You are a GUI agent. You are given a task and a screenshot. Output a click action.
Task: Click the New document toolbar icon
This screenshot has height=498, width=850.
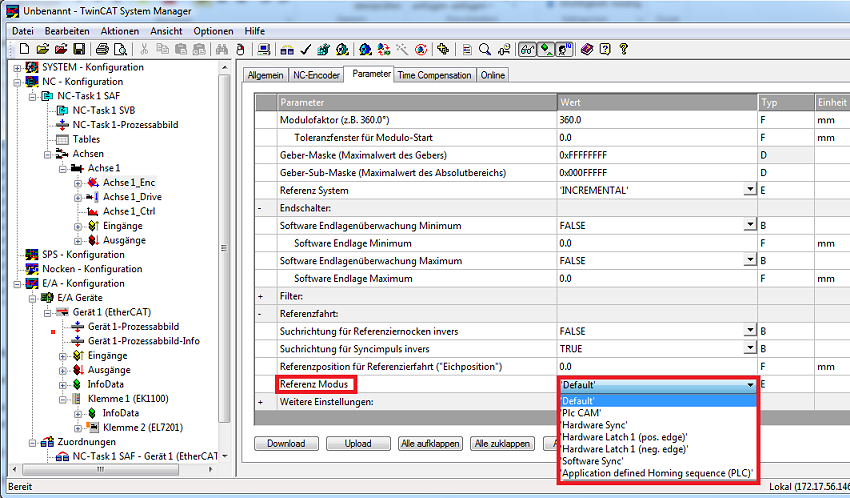24,49
